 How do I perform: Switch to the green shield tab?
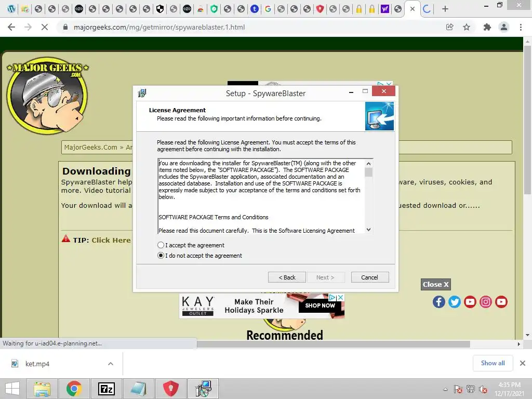214,9
